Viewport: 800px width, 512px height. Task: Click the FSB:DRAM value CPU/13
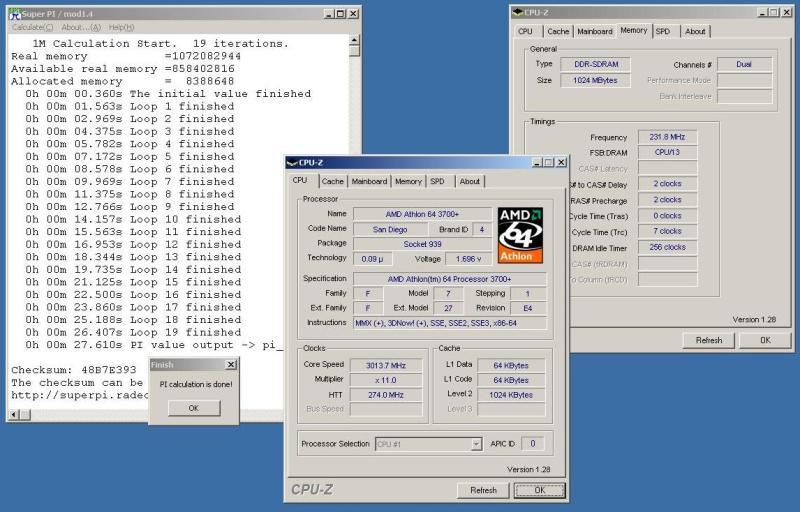[x=667, y=152]
